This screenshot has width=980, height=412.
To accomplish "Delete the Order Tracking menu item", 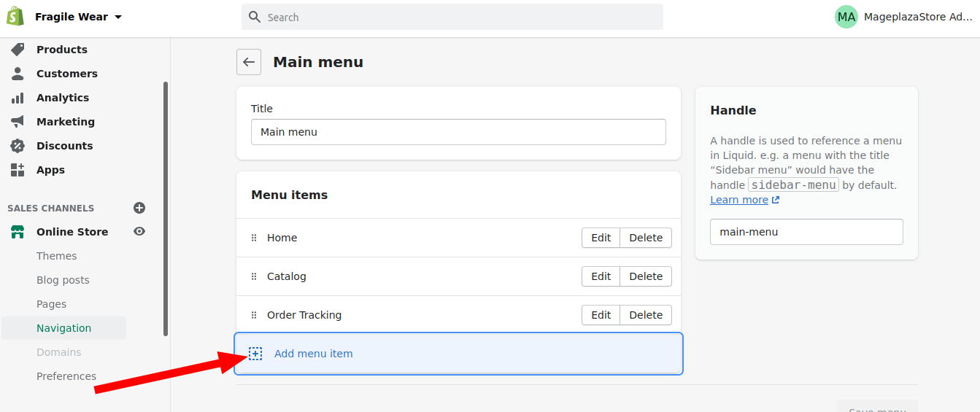I will [646, 315].
